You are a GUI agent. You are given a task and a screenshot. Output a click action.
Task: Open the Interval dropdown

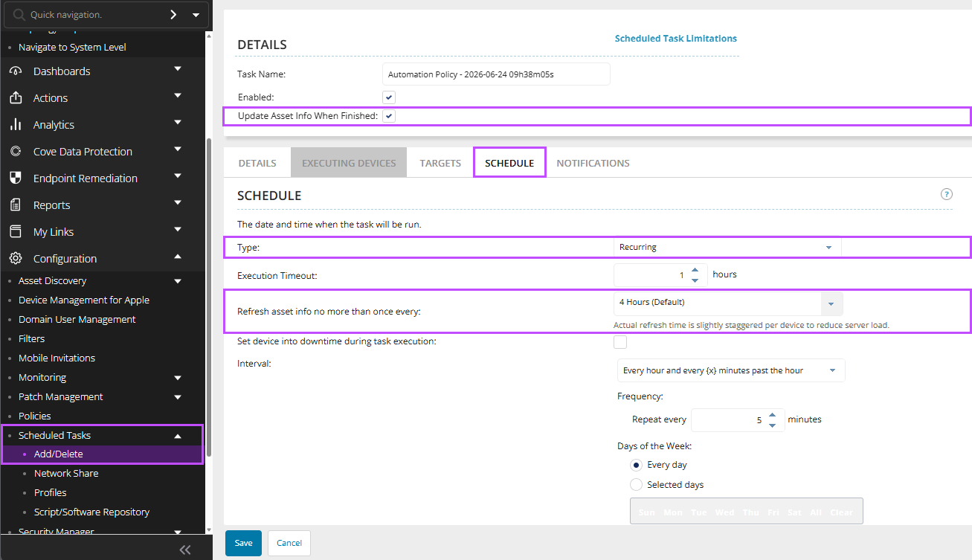coord(731,370)
